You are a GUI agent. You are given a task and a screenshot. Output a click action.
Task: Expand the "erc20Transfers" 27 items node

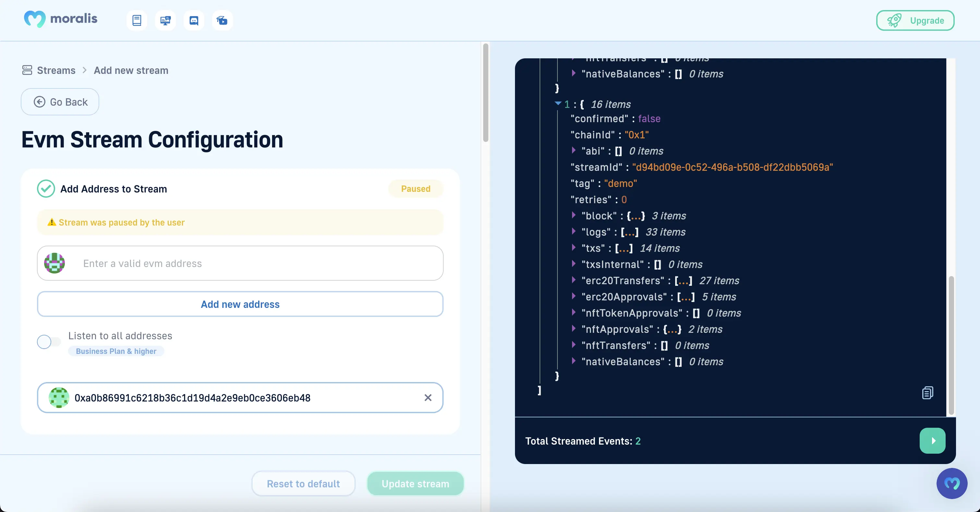click(573, 280)
